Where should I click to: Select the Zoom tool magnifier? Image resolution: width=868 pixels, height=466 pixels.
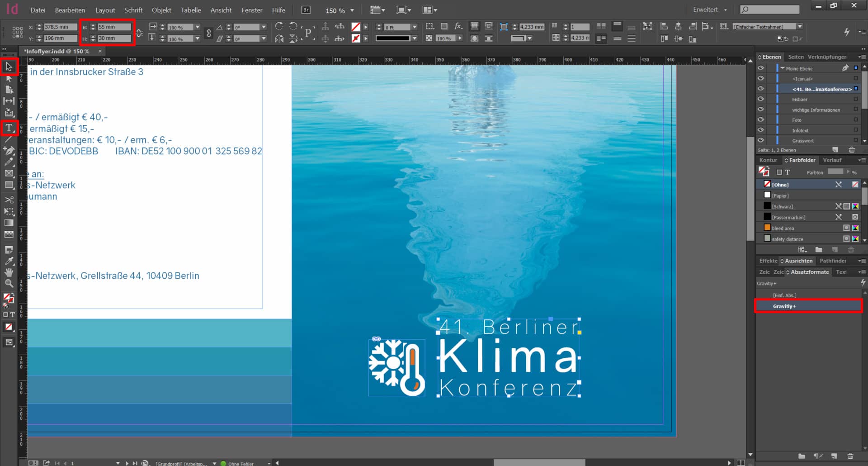click(x=9, y=284)
